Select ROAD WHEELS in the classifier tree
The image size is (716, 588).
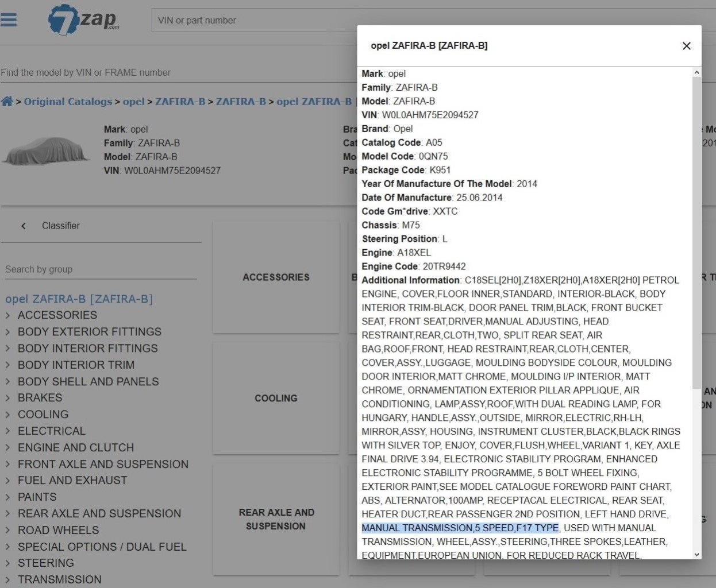[x=58, y=531]
